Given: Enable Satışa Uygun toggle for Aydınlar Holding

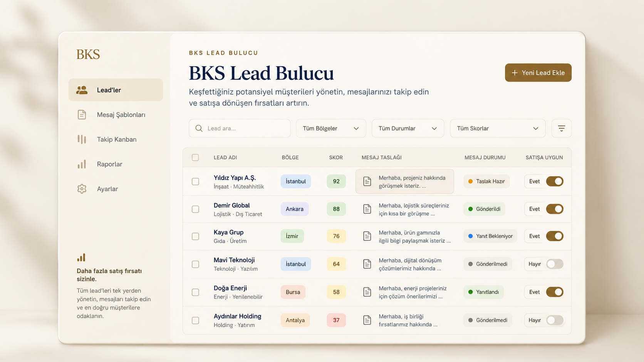Looking at the screenshot, I should tap(555, 320).
